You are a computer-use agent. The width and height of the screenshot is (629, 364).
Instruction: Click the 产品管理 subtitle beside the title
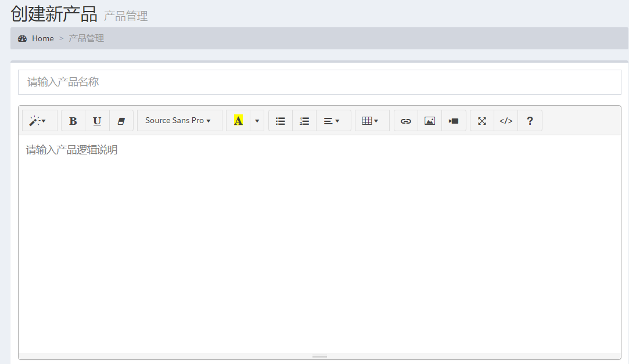[x=126, y=16]
